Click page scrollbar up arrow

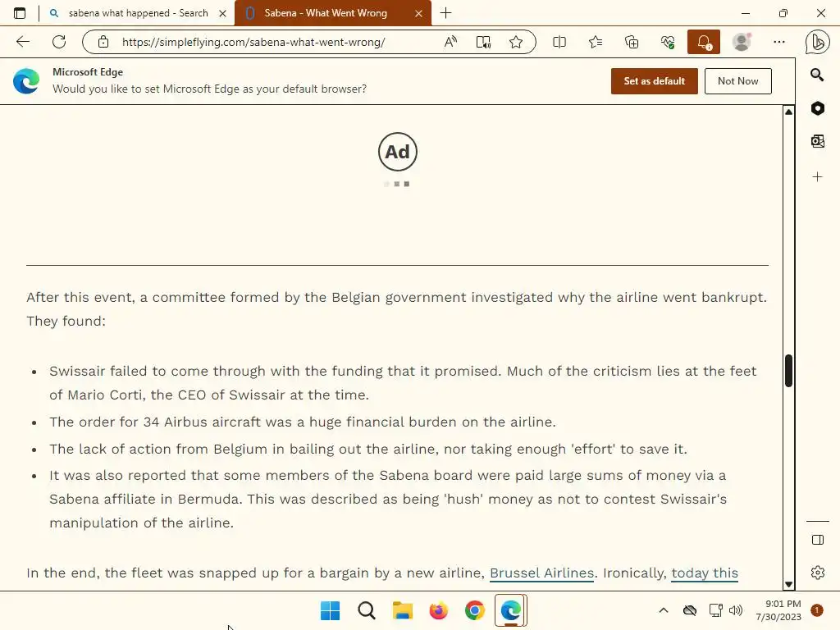point(788,112)
